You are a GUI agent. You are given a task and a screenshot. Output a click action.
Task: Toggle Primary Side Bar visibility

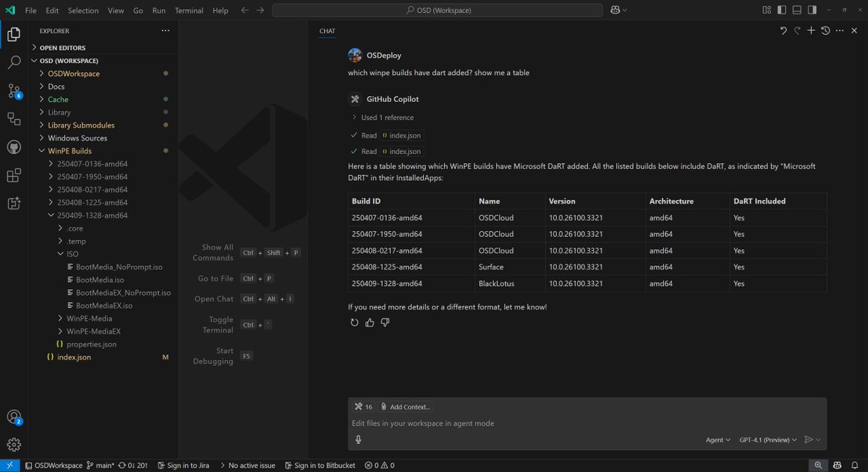[782, 10]
